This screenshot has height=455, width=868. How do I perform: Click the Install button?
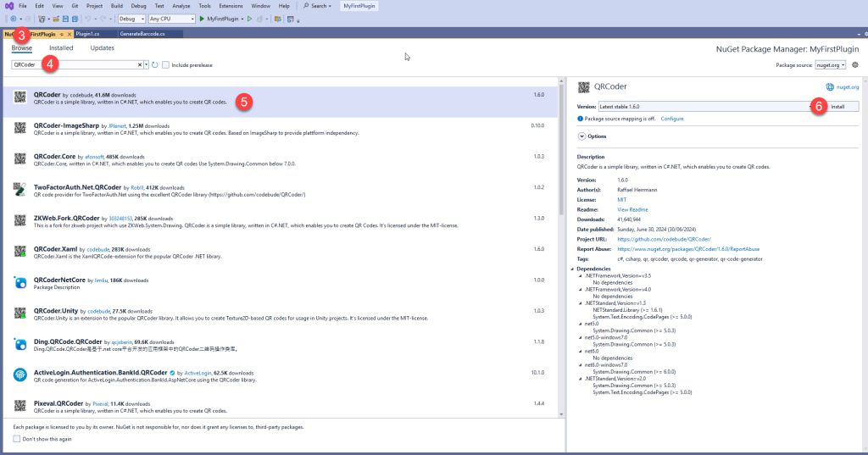[x=837, y=106]
